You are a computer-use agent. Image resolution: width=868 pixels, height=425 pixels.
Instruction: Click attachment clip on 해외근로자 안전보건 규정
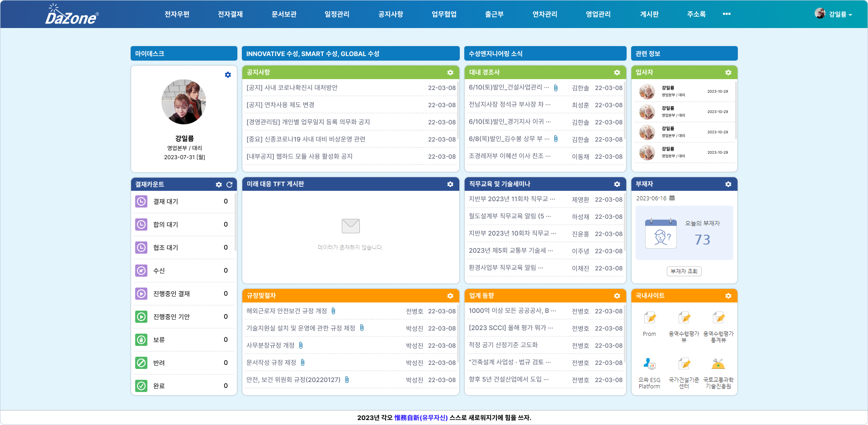click(333, 311)
